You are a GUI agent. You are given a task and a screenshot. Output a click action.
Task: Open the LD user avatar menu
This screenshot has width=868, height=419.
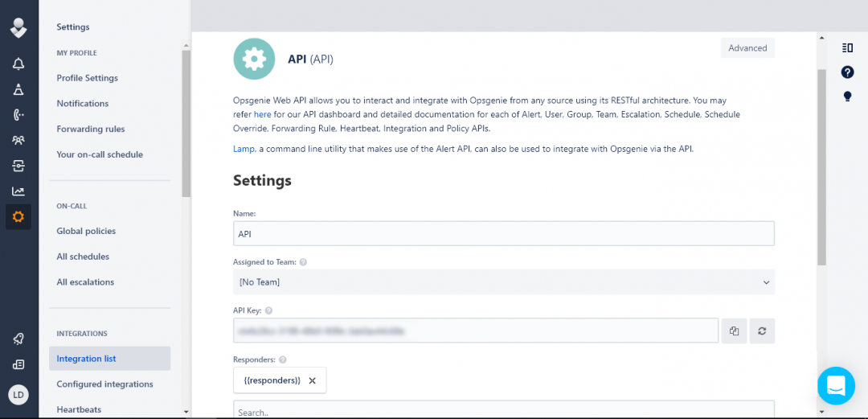pos(18,394)
